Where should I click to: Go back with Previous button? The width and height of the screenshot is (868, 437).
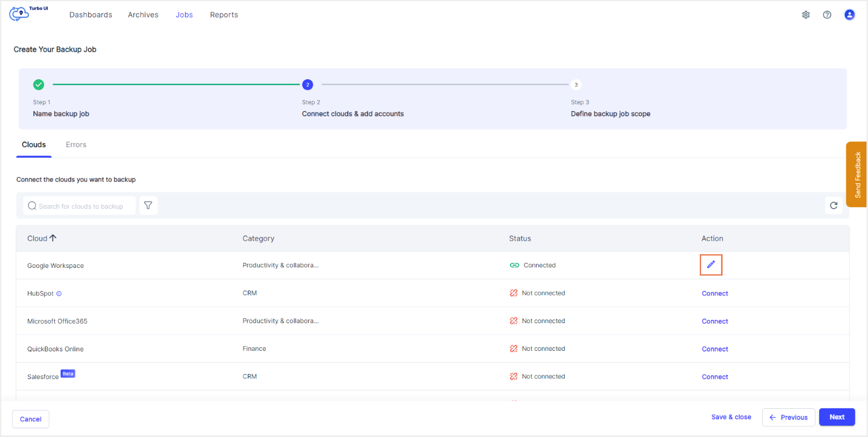click(x=789, y=417)
